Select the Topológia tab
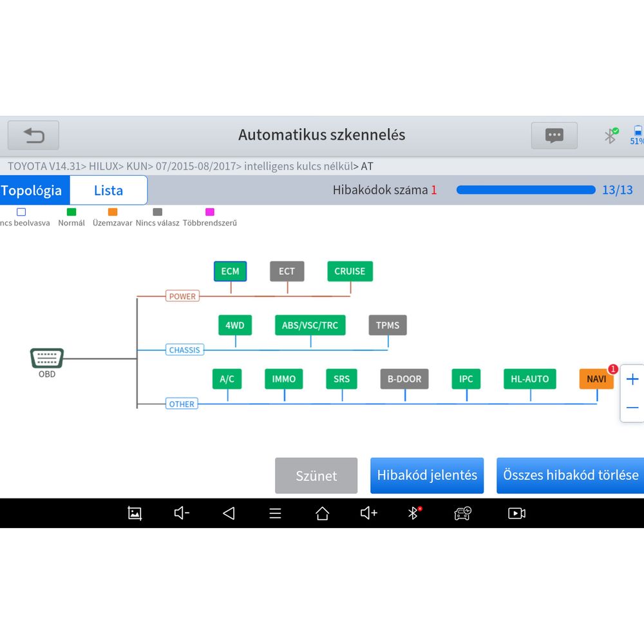 coord(33,191)
